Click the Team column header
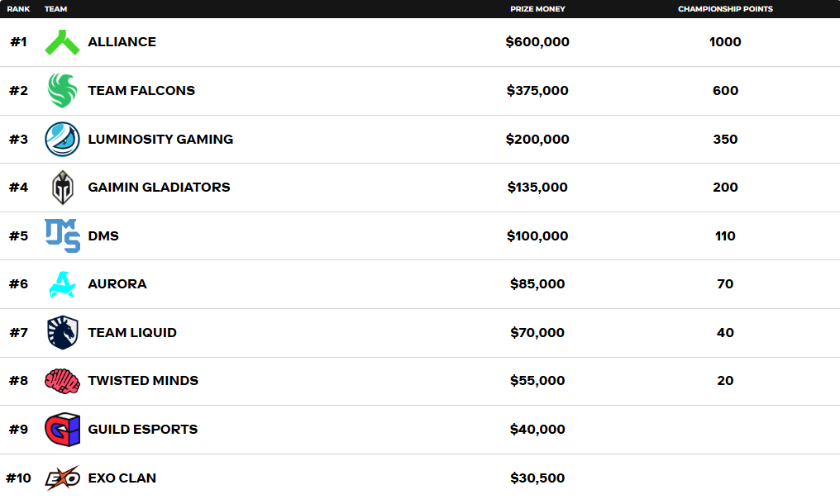 [x=55, y=9]
